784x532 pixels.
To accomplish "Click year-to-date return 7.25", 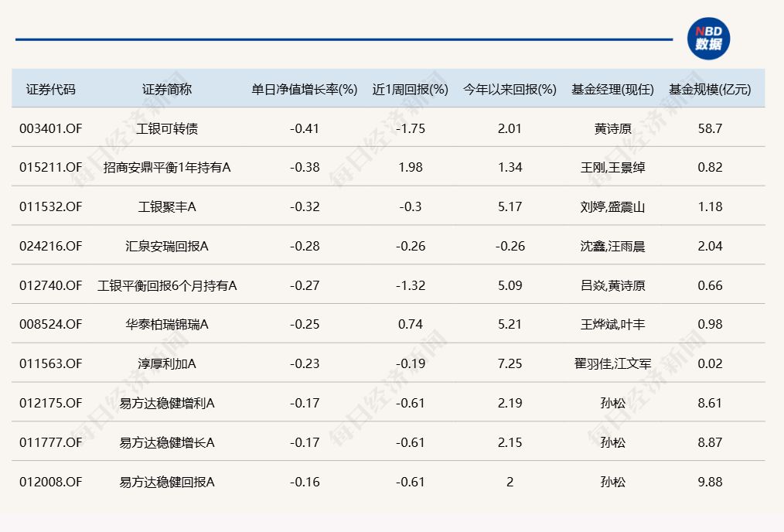I will pos(510,363).
